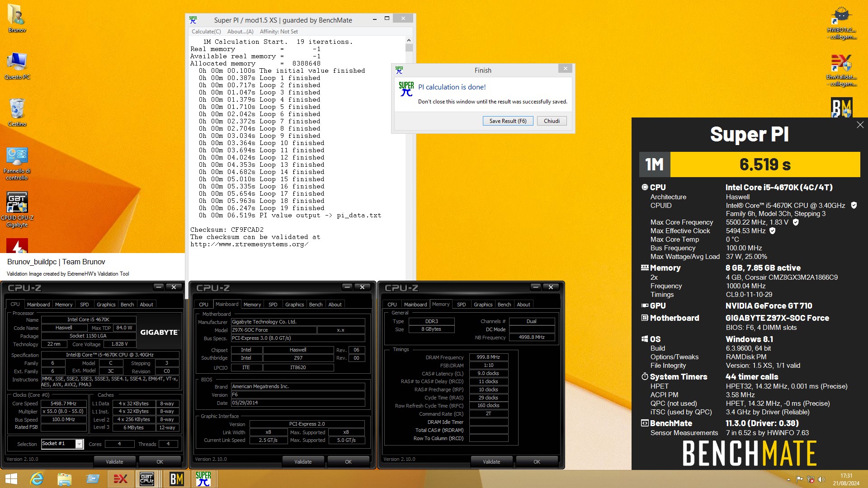This screenshot has width=868, height=488.
Task: Click the shield next to Max Effective Clock
Action: point(773,230)
